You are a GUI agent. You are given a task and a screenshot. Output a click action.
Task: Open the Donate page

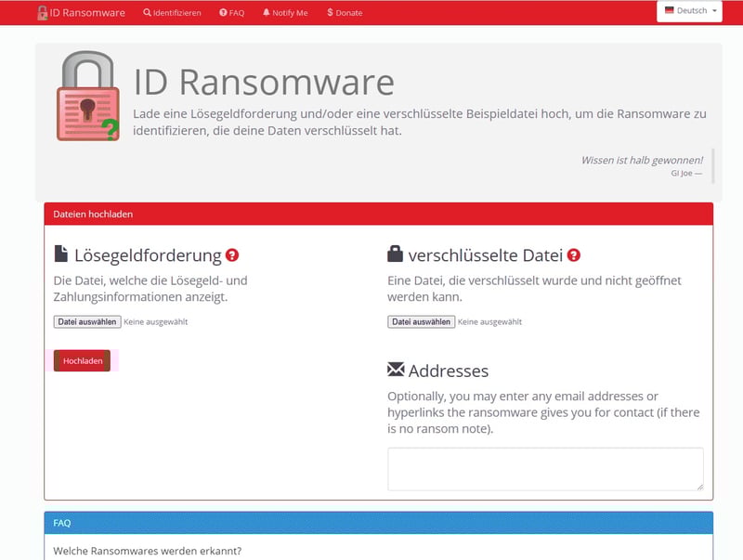(x=345, y=13)
